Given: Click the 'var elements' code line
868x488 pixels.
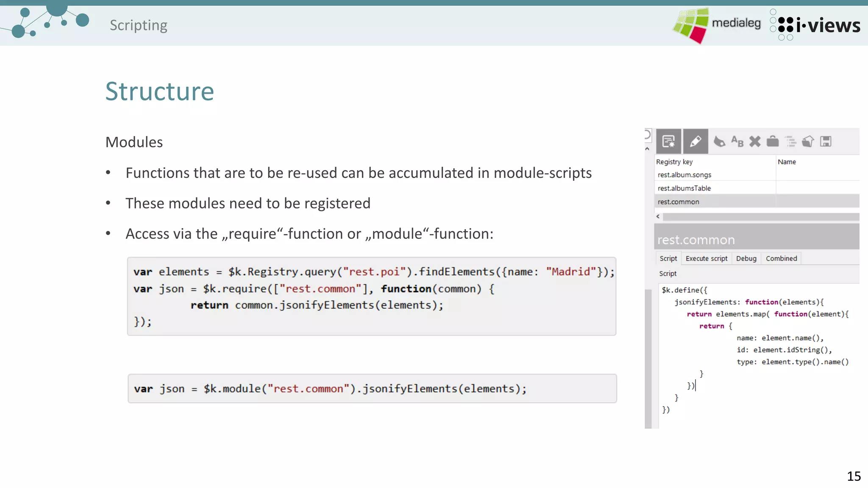Looking at the screenshot, I should (x=374, y=272).
